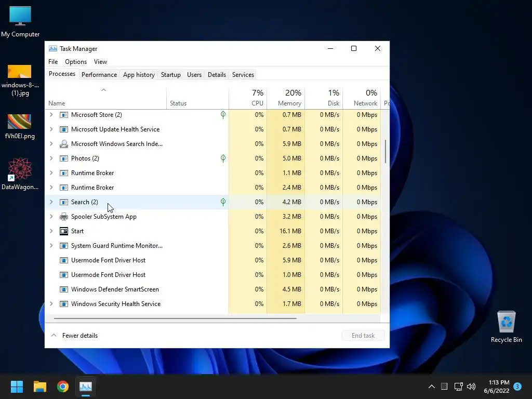Switch to the Performance tab
Image resolution: width=532 pixels, height=399 pixels.
click(x=99, y=75)
